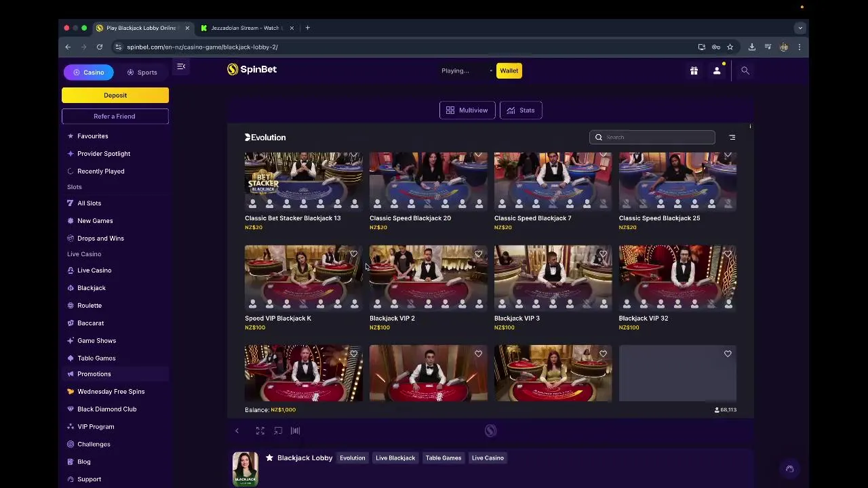The width and height of the screenshot is (868, 488).
Task: Click the Evolution provider tag
Action: coord(353,458)
